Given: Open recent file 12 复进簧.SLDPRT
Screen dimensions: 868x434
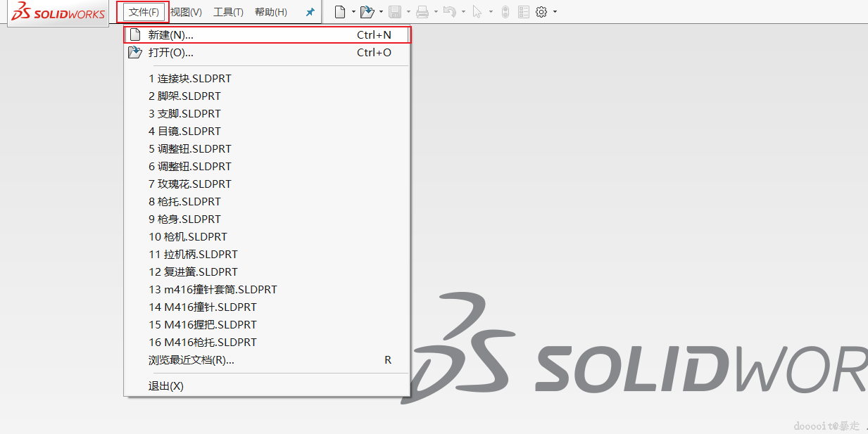Looking at the screenshot, I should pos(267,272).
